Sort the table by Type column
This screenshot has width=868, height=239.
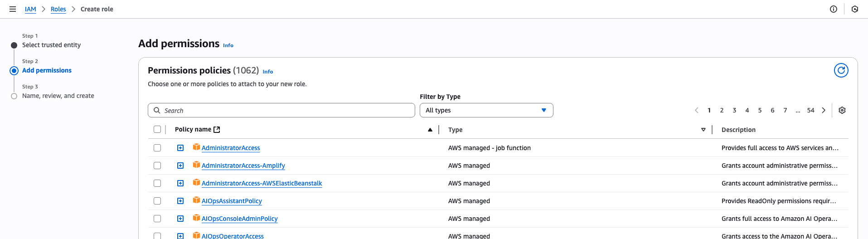click(x=703, y=130)
